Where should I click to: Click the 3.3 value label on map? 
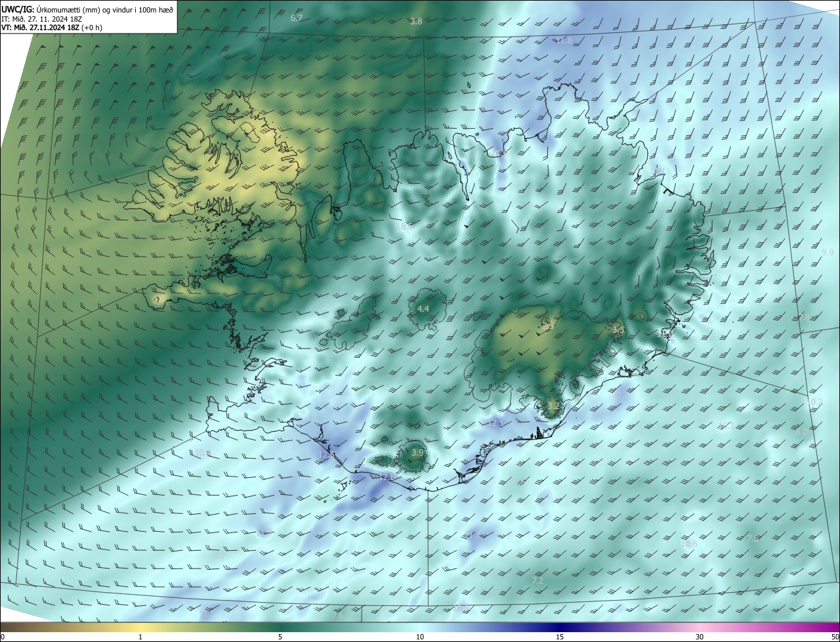coord(618,330)
